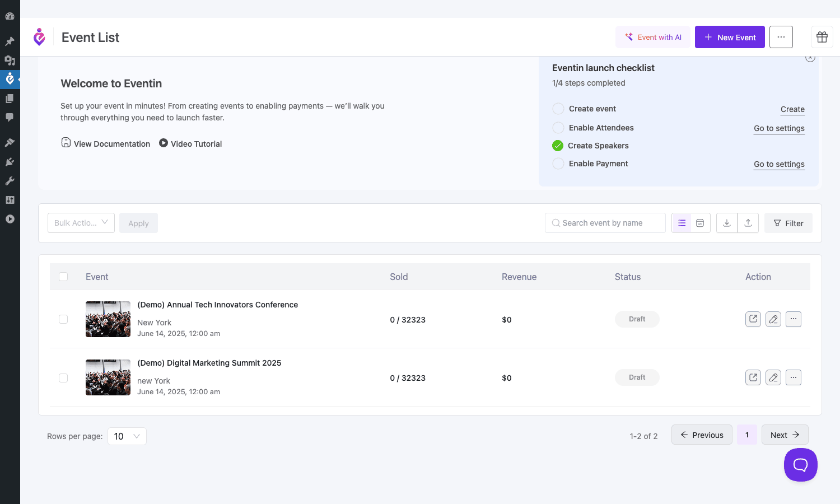Open Annual Tech Innovators Conference in new tab icon
840x504 pixels.
click(753, 319)
